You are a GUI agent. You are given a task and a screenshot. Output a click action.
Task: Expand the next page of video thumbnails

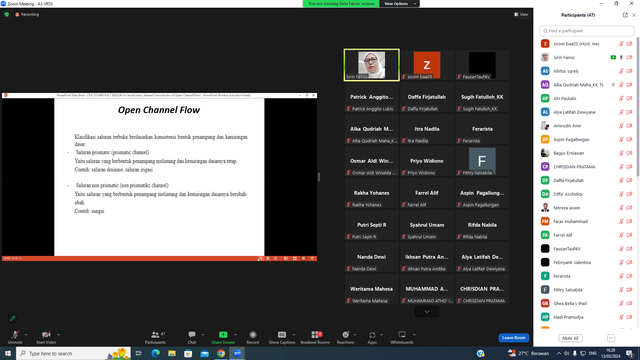pyautogui.click(x=427, y=312)
